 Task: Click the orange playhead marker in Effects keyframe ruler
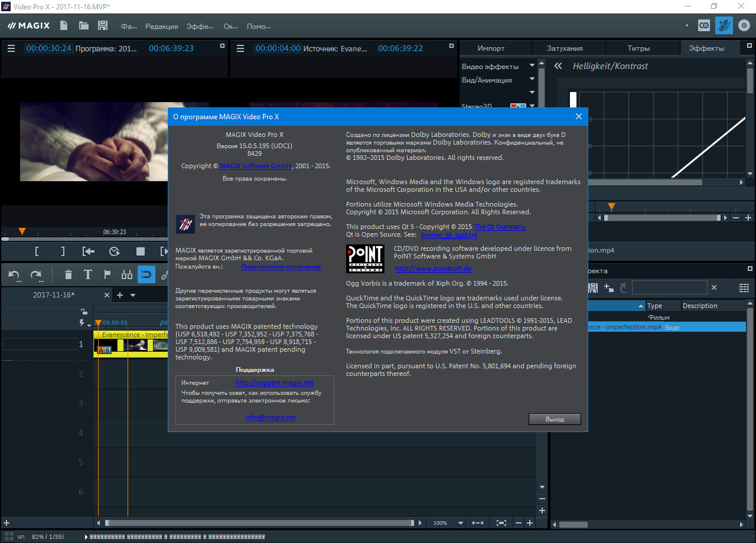tap(612, 207)
